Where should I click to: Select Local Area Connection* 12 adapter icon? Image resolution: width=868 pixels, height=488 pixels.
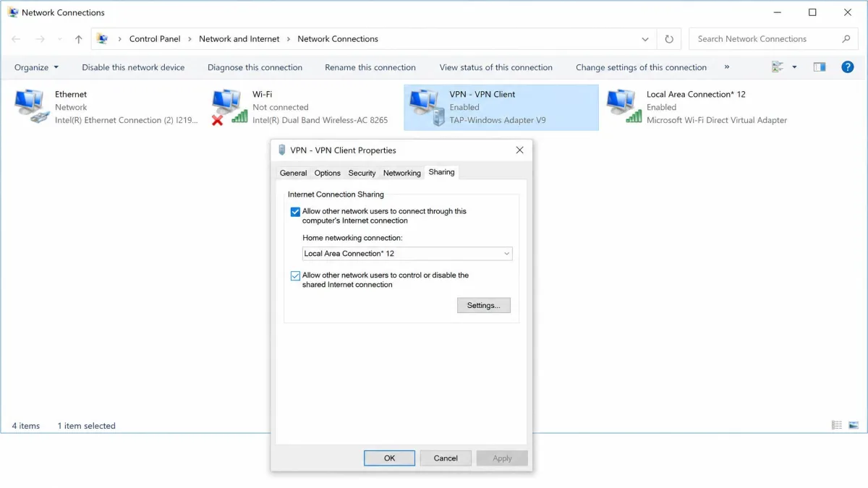(x=624, y=107)
